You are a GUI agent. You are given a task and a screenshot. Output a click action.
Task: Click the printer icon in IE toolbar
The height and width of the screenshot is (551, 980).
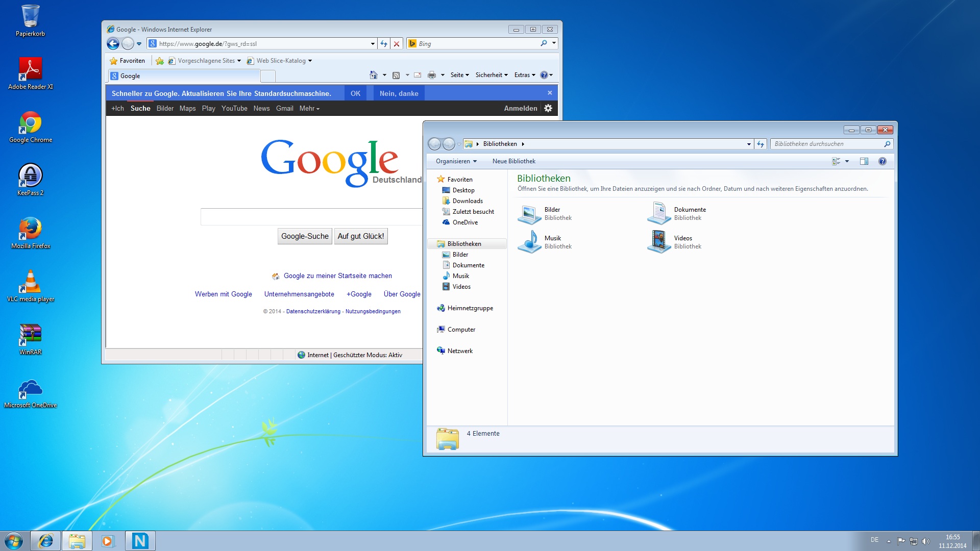432,75
